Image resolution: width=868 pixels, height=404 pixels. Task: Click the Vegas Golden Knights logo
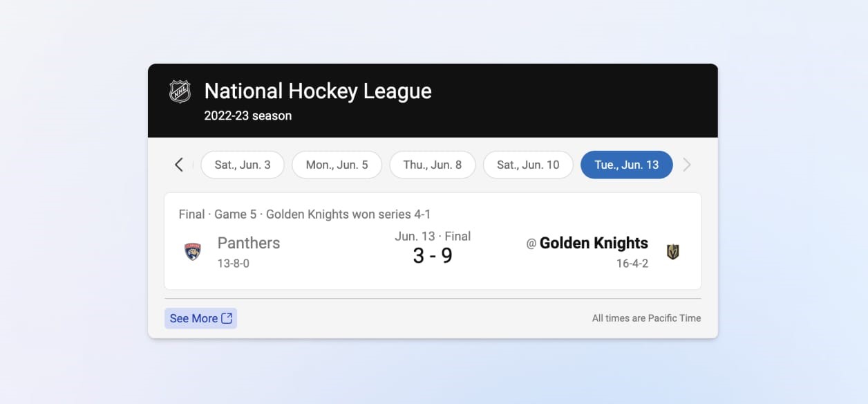672,252
